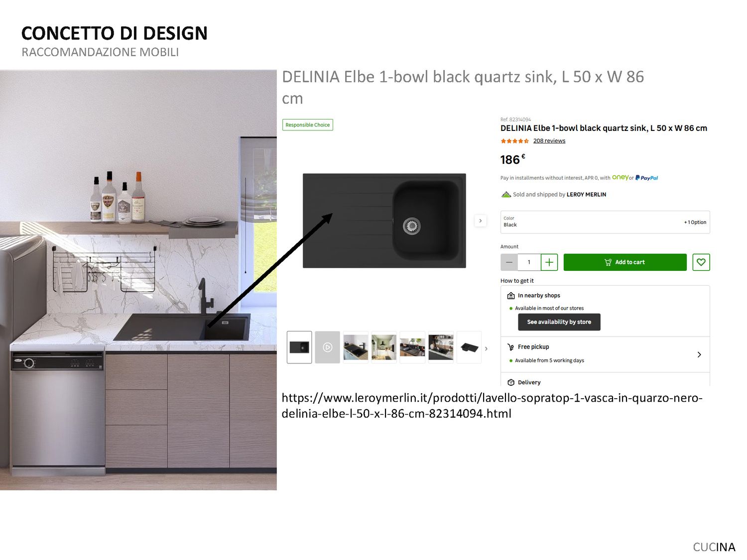
Task: Select the first sink thumbnail
Action: 299,347
